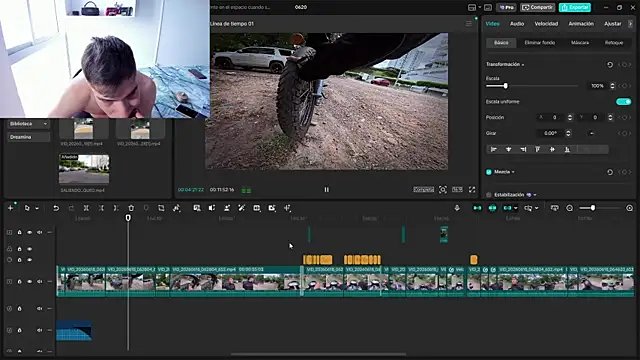This screenshot has width=640, height=360.
Task: Click the redo arrow in timeline toolbar
Action: pos(71,208)
